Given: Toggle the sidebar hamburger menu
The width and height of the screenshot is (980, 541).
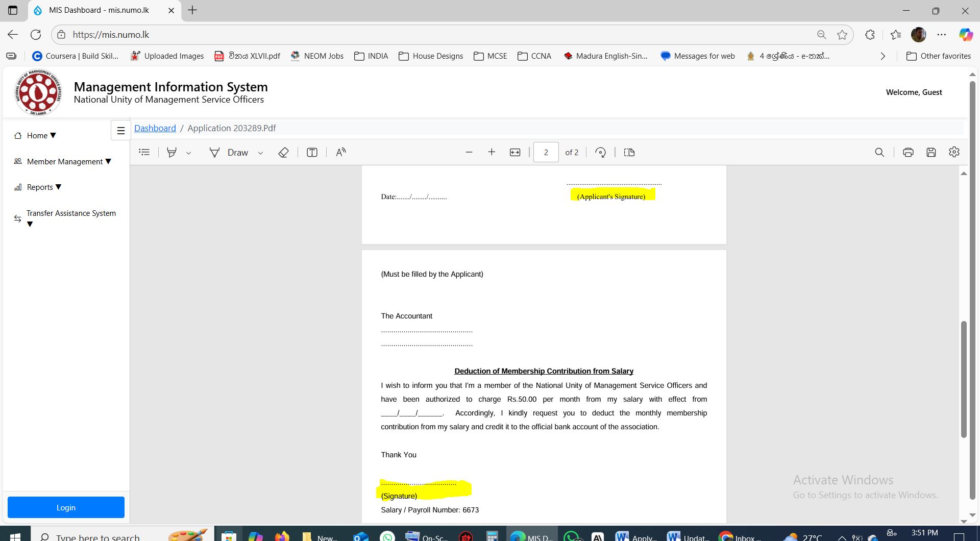Looking at the screenshot, I should [x=120, y=130].
